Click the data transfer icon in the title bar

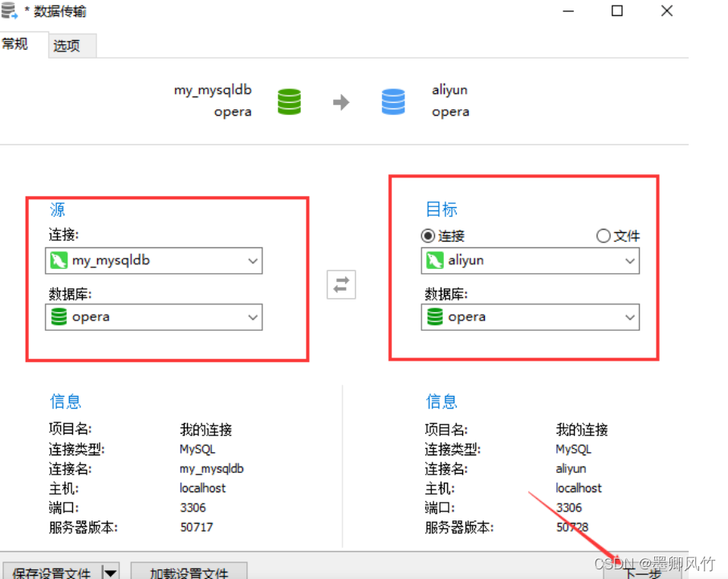pyautogui.click(x=10, y=11)
